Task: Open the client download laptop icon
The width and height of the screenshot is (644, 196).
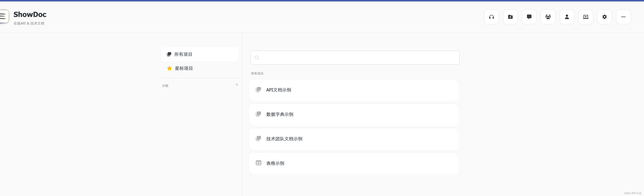Action: tap(586, 17)
